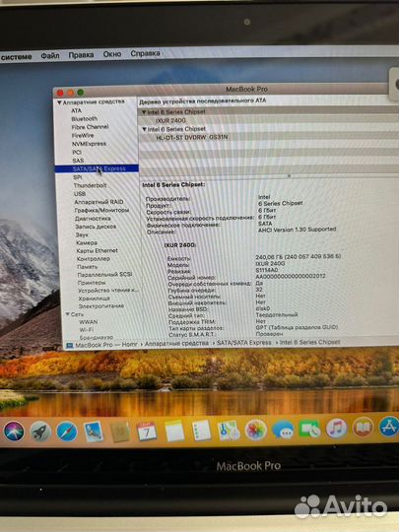Image resolution: width=399 pixels, height=532 pixels.
Task: Click the 'Дерево устройства последовательного ATA' header
Action: [x=203, y=101]
